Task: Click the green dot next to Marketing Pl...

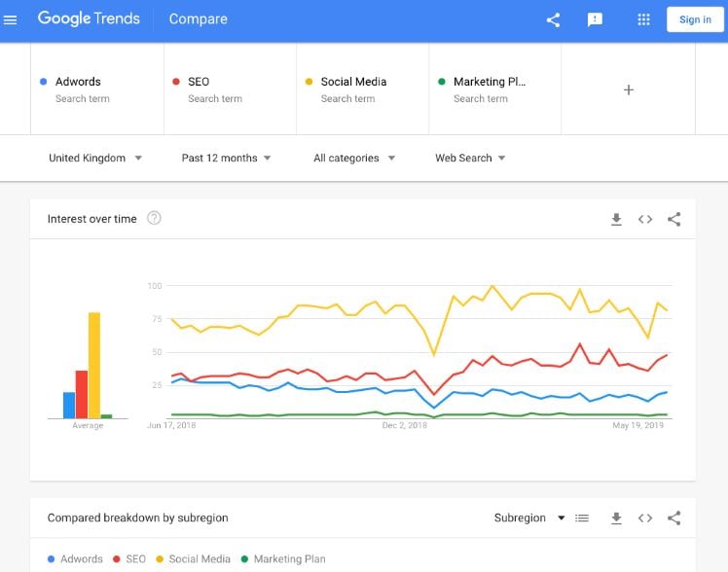Action: point(442,82)
